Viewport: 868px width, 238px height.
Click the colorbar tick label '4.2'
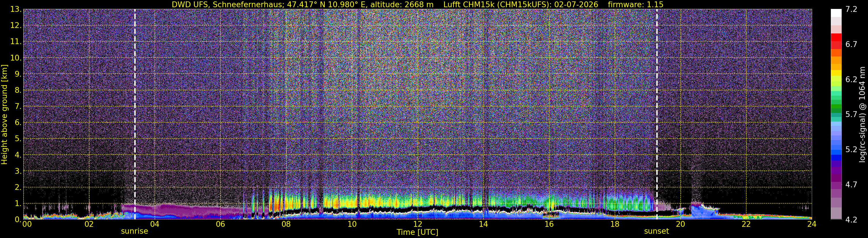click(x=851, y=220)
